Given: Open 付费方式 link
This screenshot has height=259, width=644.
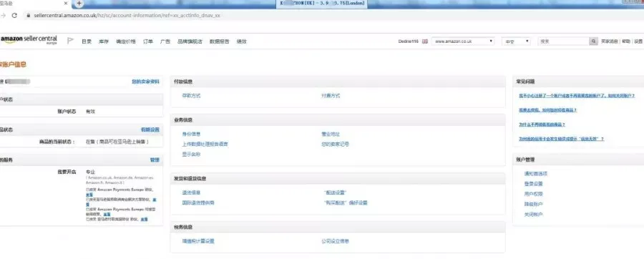Looking at the screenshot, I should [x=331, y=96].
